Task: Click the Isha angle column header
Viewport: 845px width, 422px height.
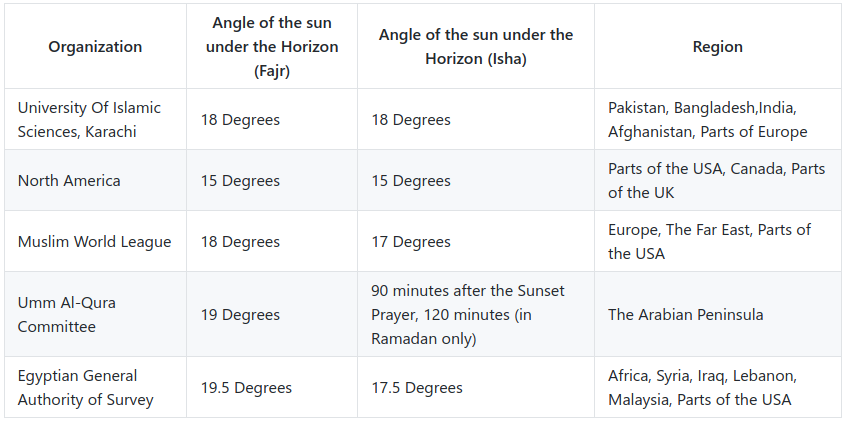Action: 476,46
